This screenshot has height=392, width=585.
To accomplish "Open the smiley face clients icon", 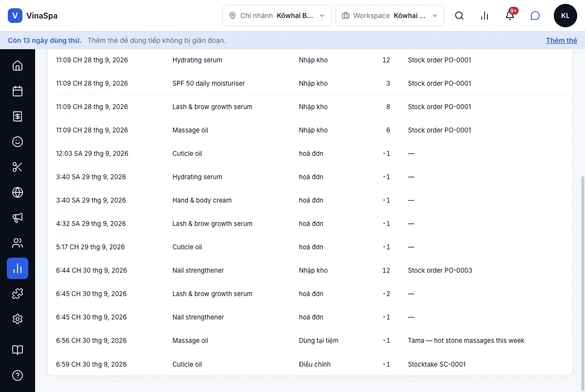I will tap(18, 142).
